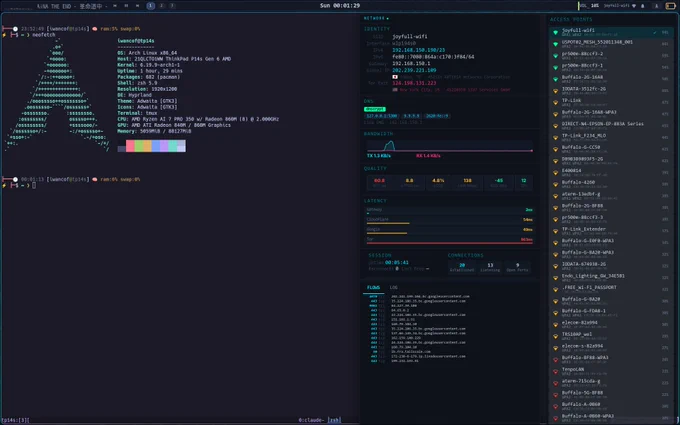Click the signal icon next to pr500m-88ccf3-1
This screenshot has height=425, width=680.
pos(555,68)
